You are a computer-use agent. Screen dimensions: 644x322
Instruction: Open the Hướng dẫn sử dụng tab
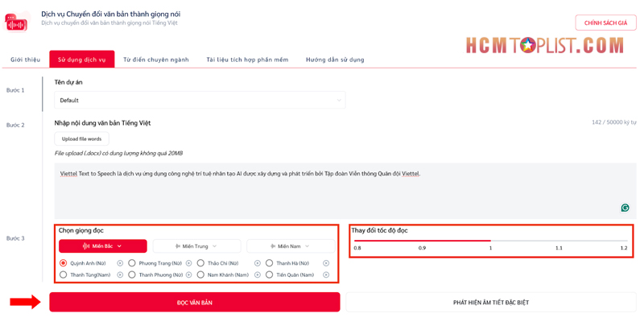pyautogui.click(x=335, y=60)
